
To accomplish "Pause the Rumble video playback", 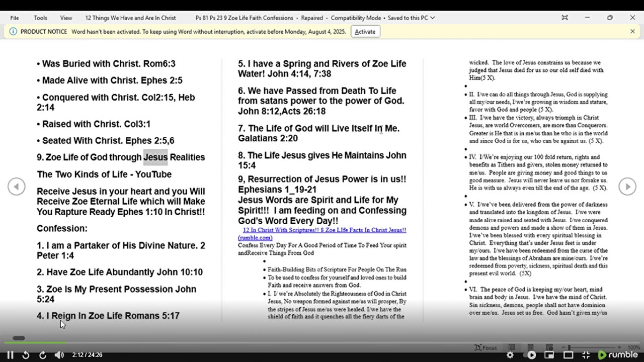I will pos(10,355).
